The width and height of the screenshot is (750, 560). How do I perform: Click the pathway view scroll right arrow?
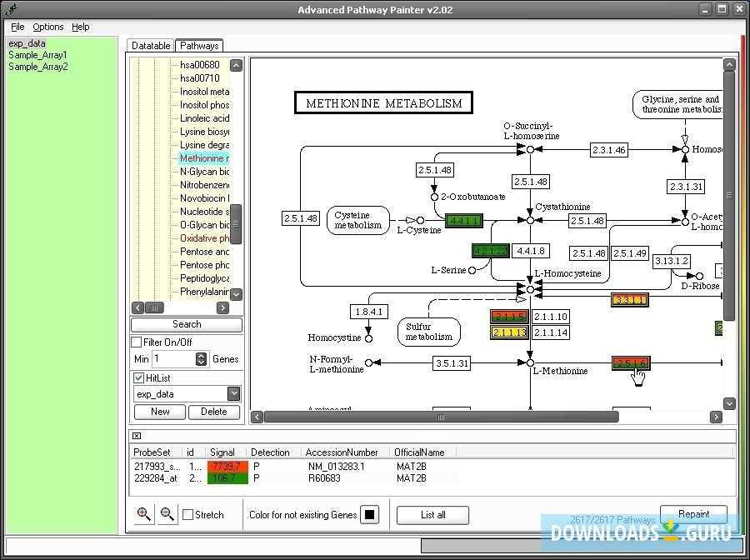716,417
